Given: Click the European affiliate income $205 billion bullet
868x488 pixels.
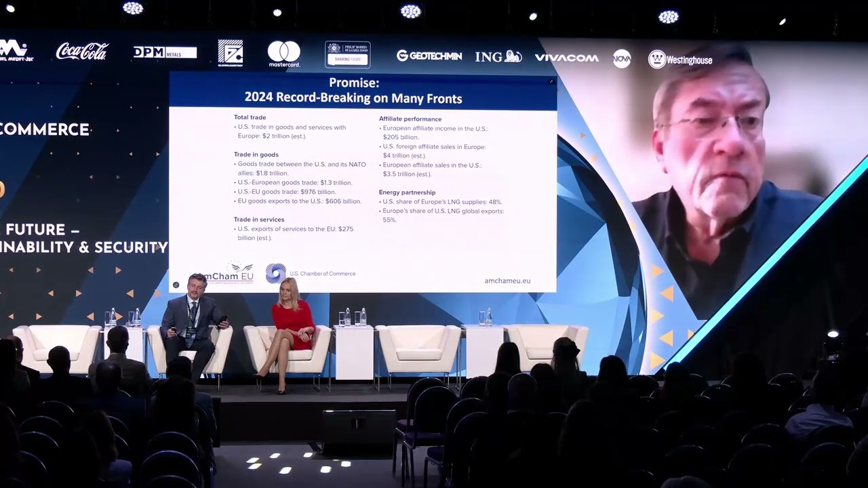Looking at the screenshot, I should pos(433,133).
